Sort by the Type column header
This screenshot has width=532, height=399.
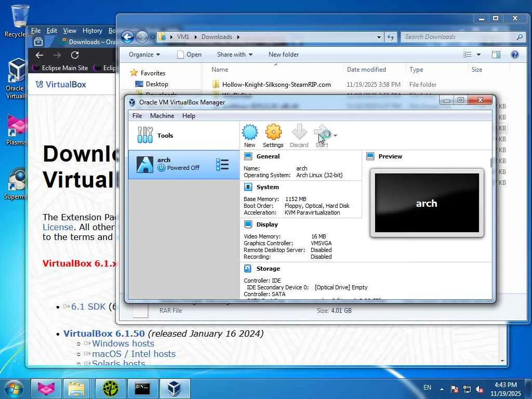point(416,70)
